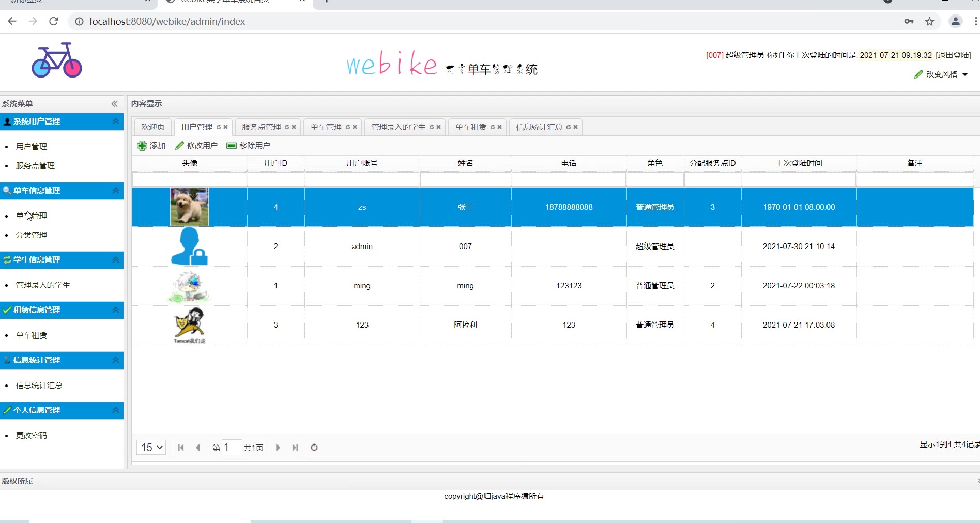Sort by the 用户ID column header

(276, 163)
